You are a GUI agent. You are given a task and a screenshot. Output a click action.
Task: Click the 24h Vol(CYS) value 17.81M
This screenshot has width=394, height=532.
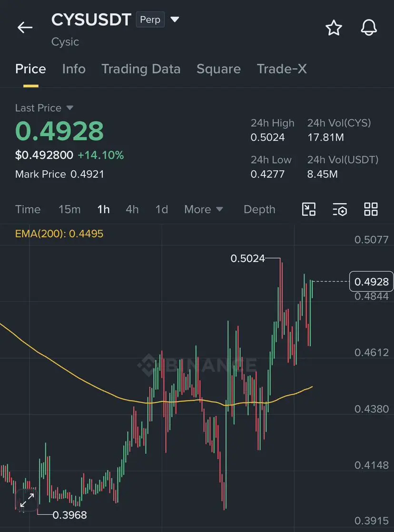(325, 138)
